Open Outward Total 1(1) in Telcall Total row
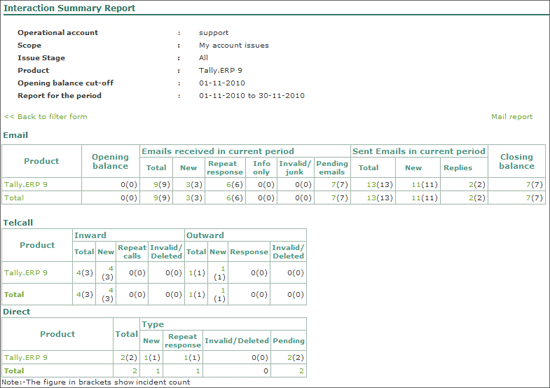 click(x=197, y=294)
